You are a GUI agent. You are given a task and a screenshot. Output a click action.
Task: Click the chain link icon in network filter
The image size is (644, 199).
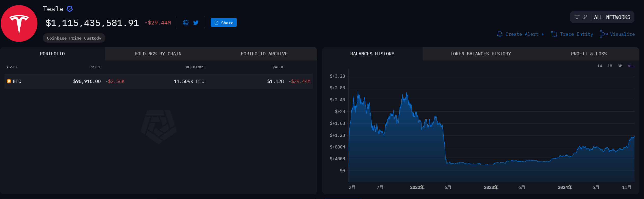pyautogui.click(x=585, y=17)
